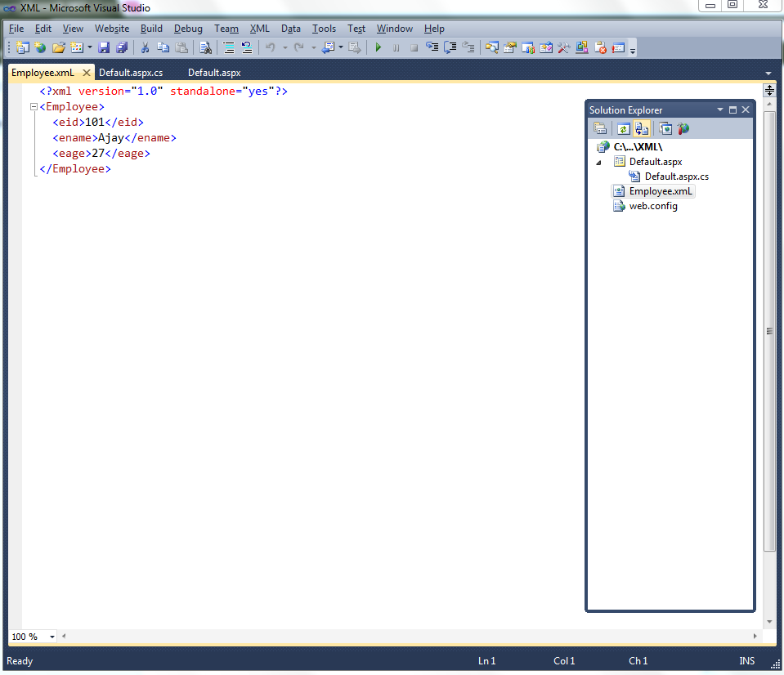This screenshot has height=675, width=784.
Task: Click the Find in Files icon
Action: click(x=206, y=47)
